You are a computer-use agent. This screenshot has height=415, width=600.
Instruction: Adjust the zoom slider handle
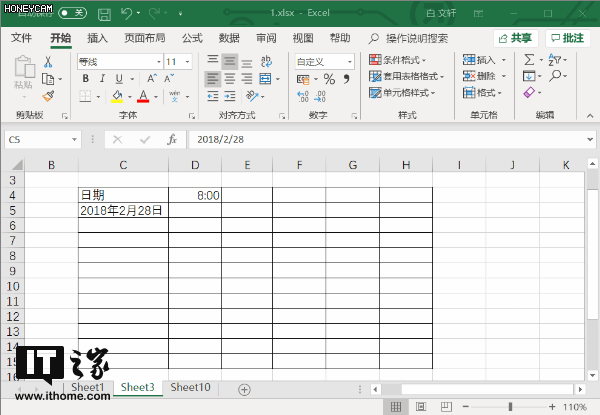pyautogui.click(x=510, y=407)
